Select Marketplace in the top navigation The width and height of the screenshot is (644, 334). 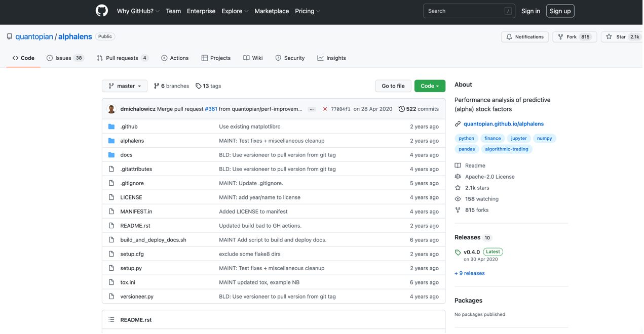[x=272, y=11]
